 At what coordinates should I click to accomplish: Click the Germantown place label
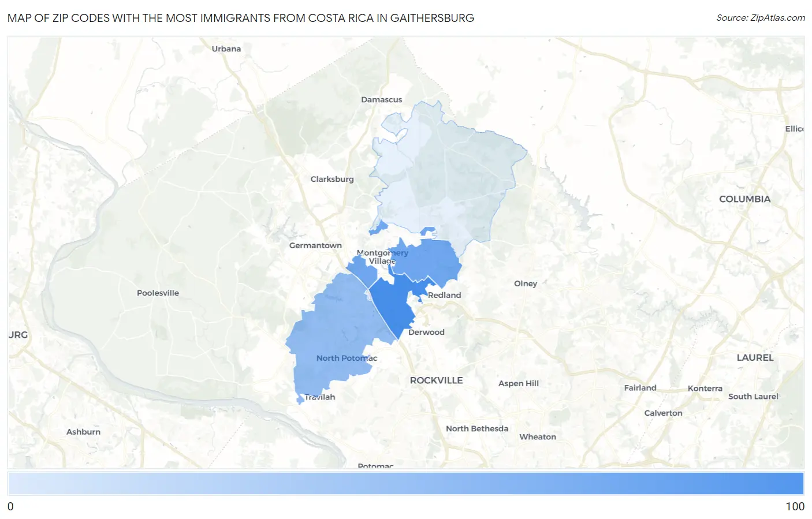(x=315, y=245)
